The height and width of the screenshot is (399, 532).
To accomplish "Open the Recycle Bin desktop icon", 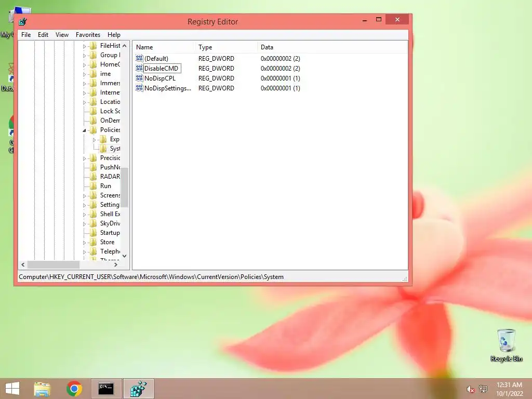I will click(x=506, y=345).
